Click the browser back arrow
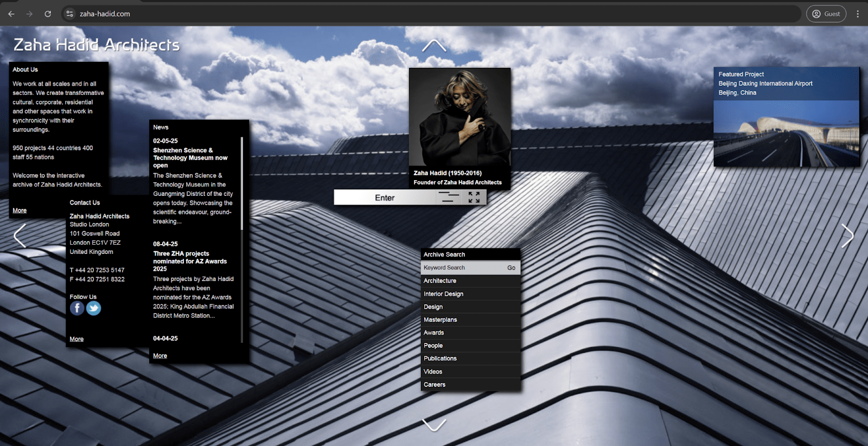This screenshot has width=868, height=446. (x=11, y=14)
